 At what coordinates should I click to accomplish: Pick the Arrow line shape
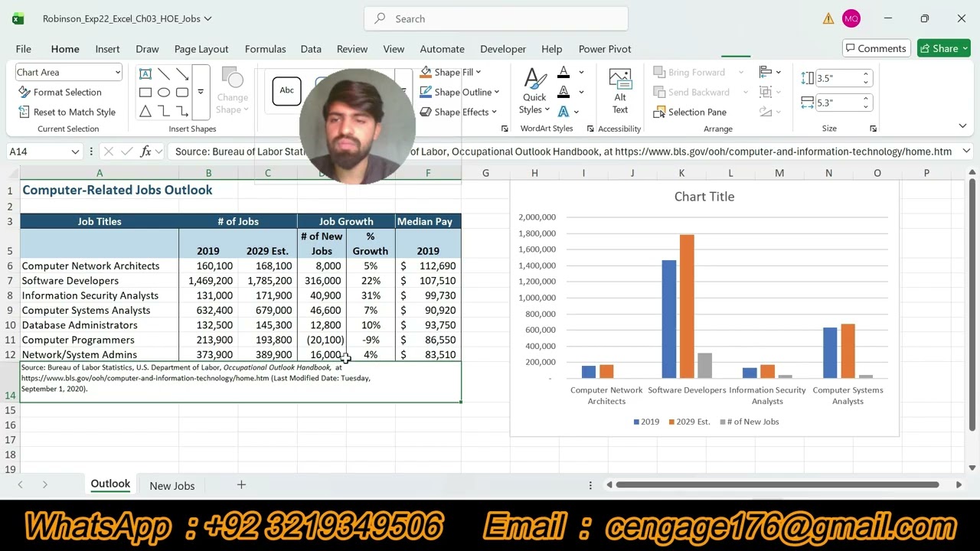[182, 73]
